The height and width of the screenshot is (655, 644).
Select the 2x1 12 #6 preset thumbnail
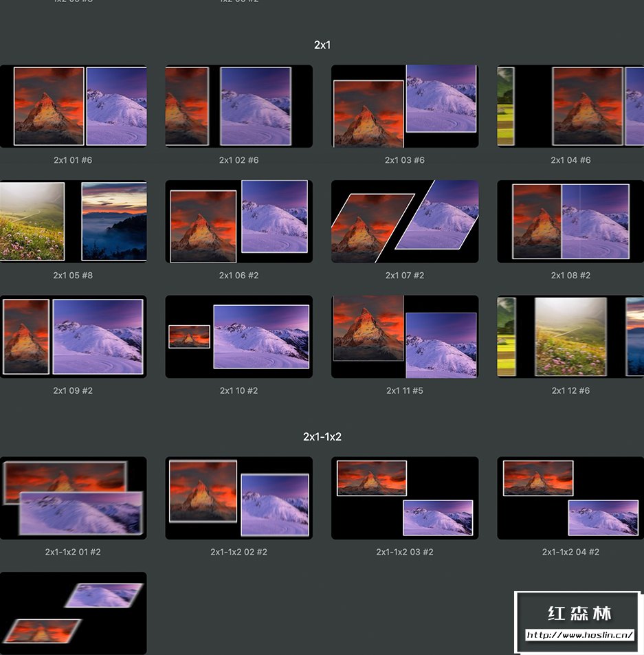570,337
